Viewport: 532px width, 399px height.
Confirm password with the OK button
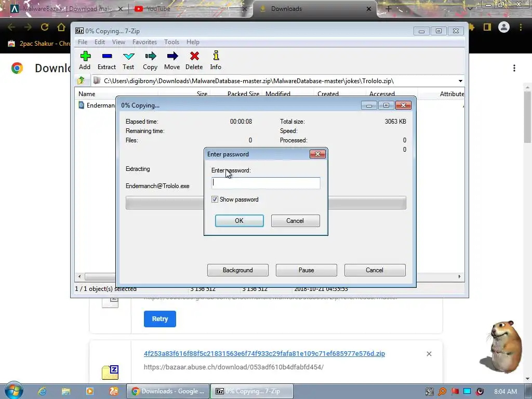(x=239, y=220)
